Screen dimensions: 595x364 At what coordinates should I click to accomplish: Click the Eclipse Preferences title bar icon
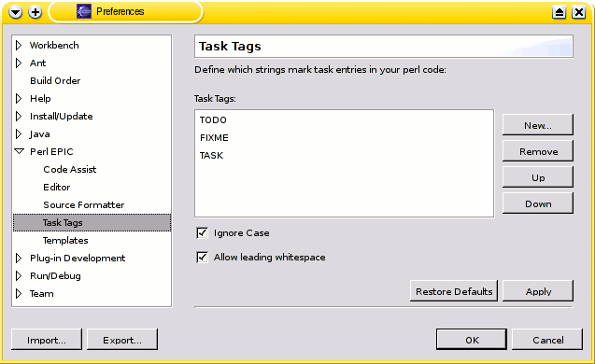coord(84,12)
